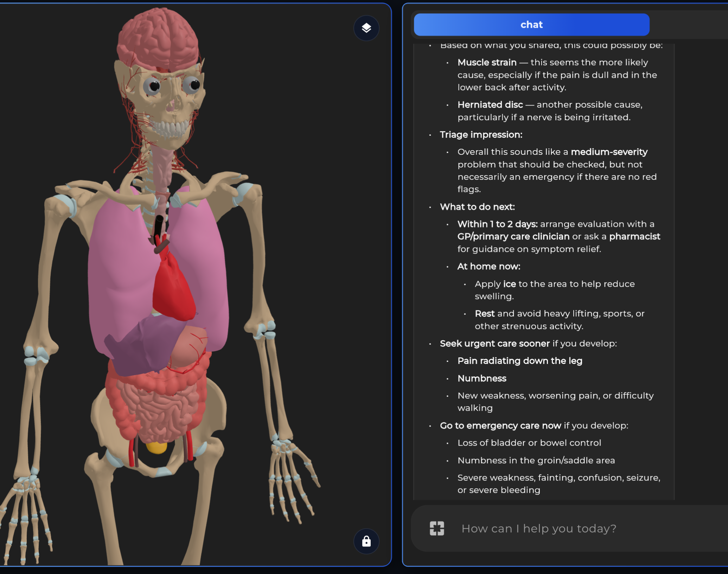The width and height of the screenshot is (728, 574).
Task: Click the purple liver organ
Action: tap(141, 348)
